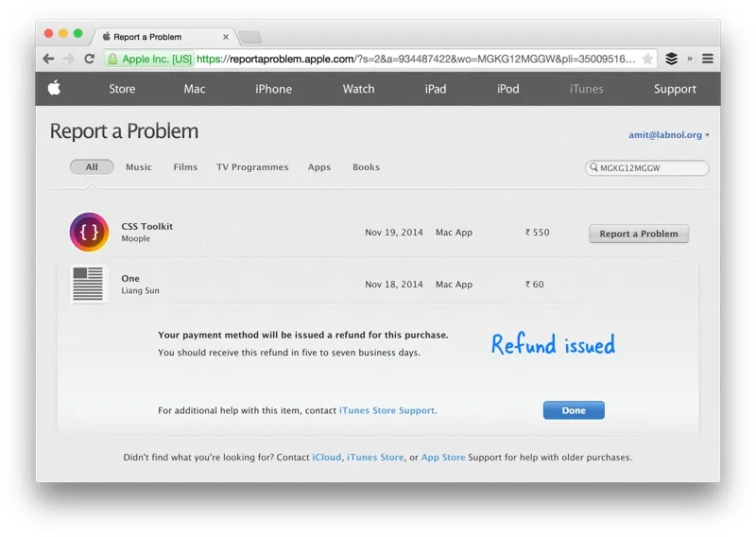Click the Apple logo in navigation bar
The width and height of the screenshot is (756, 537).
[x=55, y=88]
